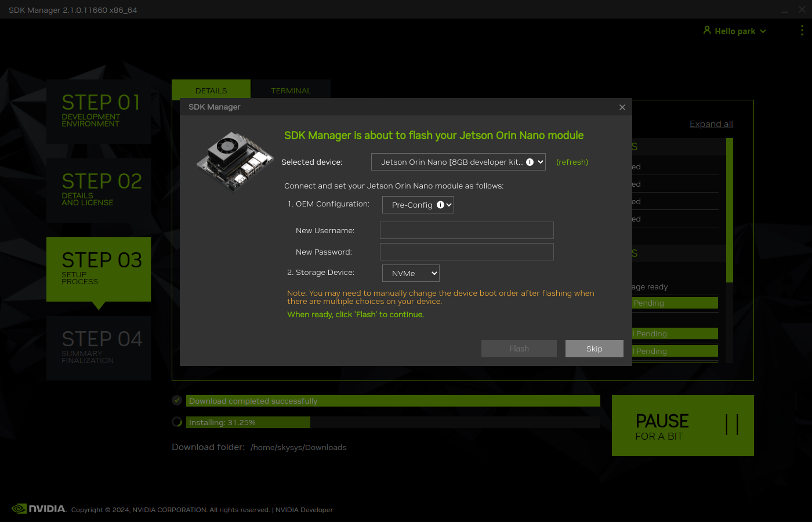Open the kebab menu at top right
The height and width of the screenshot is (522, 812).
(802, 31)
